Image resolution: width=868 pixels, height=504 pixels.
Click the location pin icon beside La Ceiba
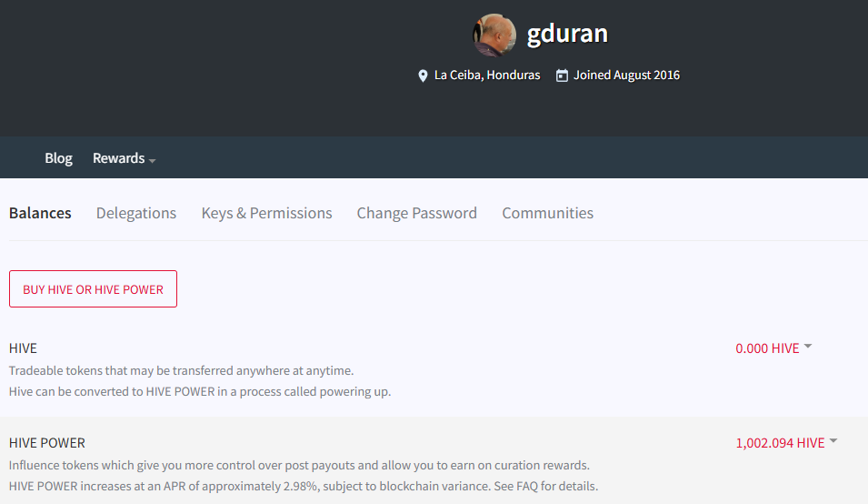click(x=423, y=76)
